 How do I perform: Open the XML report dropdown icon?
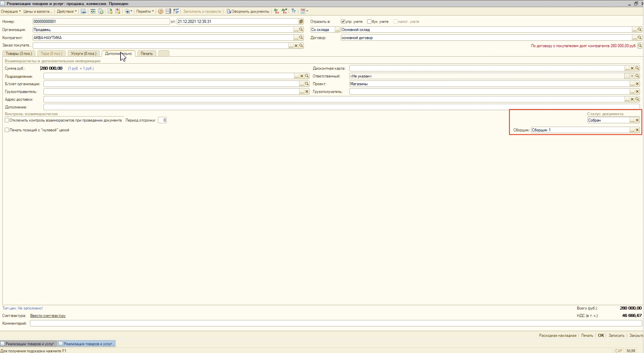304,11
